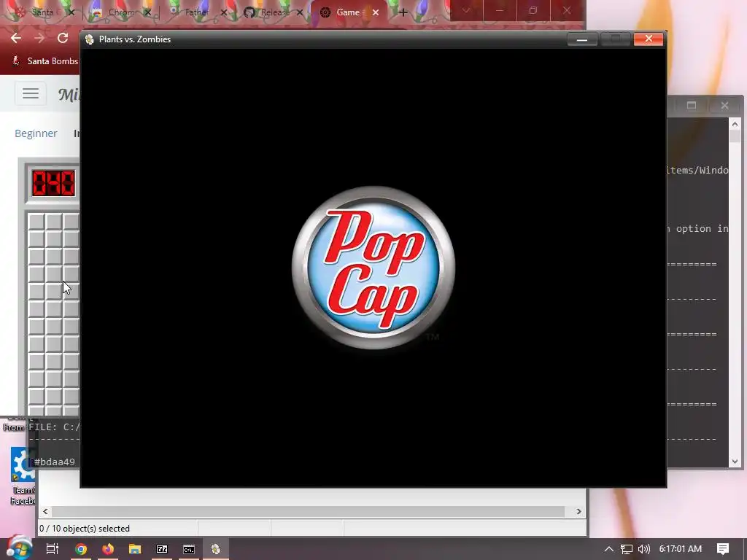The image size is (747, 560).
Task: Open the clock showing 6:17:01 AM
Action: tap(681, 549)
